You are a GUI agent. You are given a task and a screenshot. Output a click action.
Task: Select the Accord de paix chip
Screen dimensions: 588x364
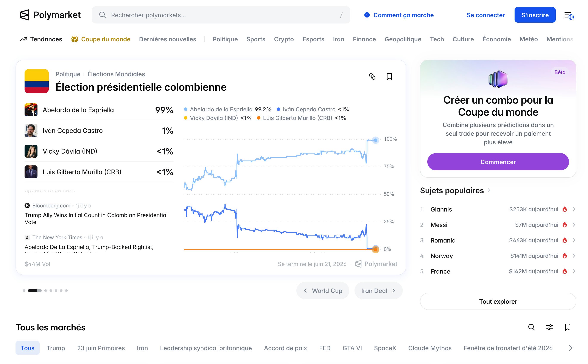(285, 348)
